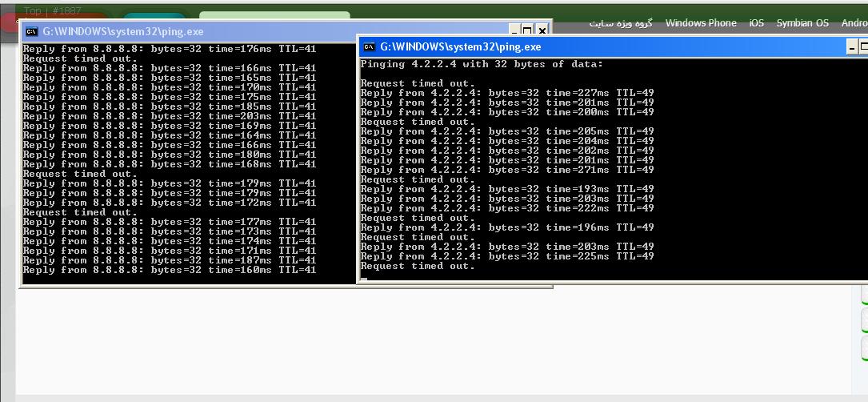Screen dimensions: 868x402
Task: Click the 8.8.8.8 reply with time=175ms
Action: pyautogui.click(x=170, y=97)
